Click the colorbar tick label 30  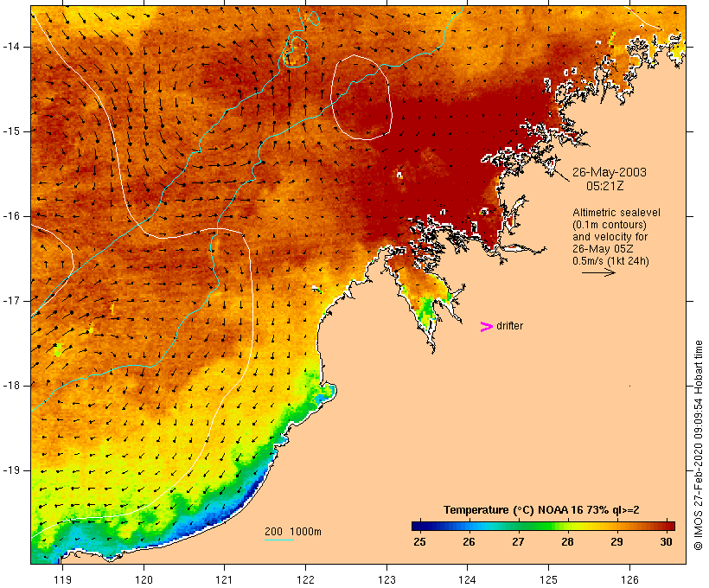[x=666, y=541]
